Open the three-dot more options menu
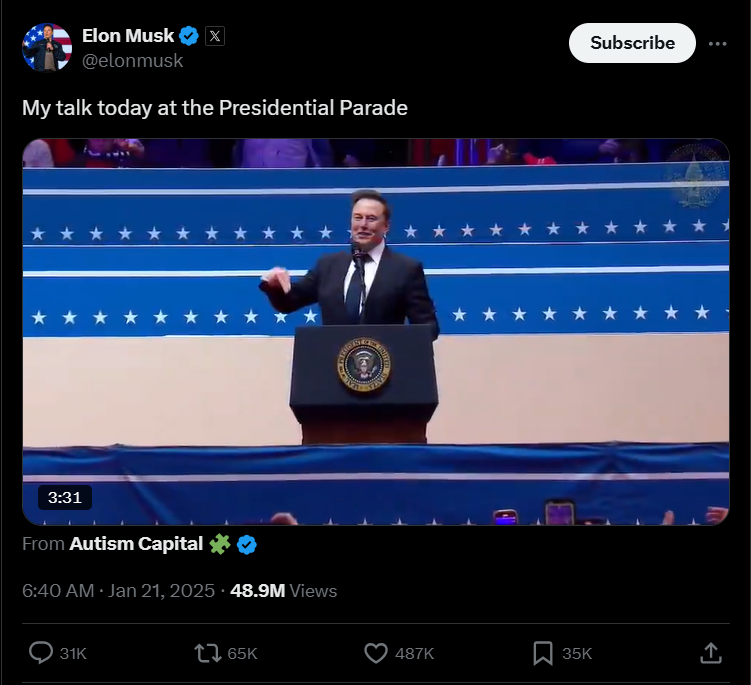The image size is (751, 685). point(717,44)
